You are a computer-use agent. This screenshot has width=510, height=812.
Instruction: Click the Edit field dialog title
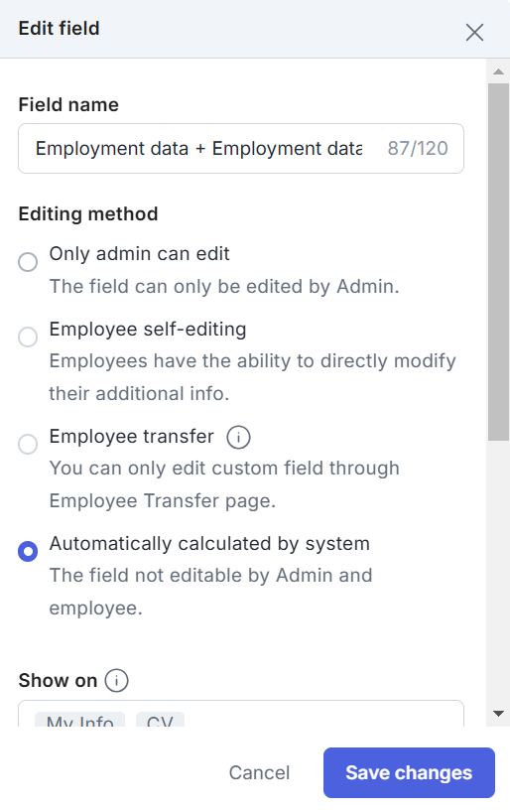click(59, 29)
